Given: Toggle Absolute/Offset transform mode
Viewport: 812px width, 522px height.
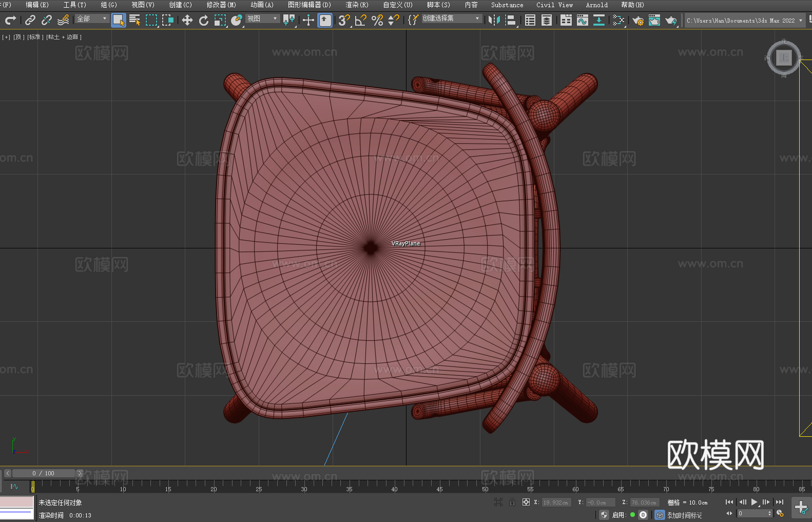Looking at the screenshot, I should [x=526, y=502].
